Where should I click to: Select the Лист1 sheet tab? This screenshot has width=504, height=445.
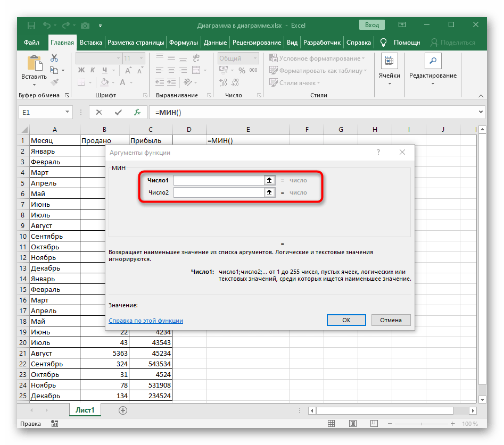tap(85, 410)
